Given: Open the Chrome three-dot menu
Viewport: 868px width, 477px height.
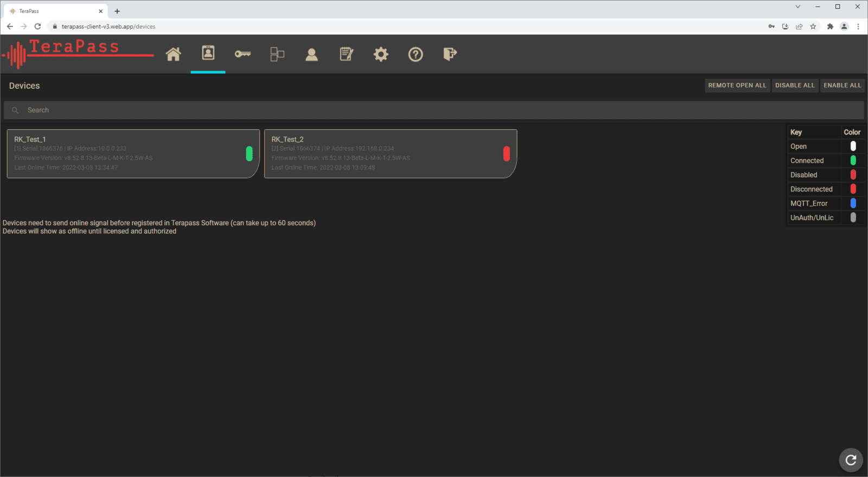Looking at the screenshot, I should [858, 26].
